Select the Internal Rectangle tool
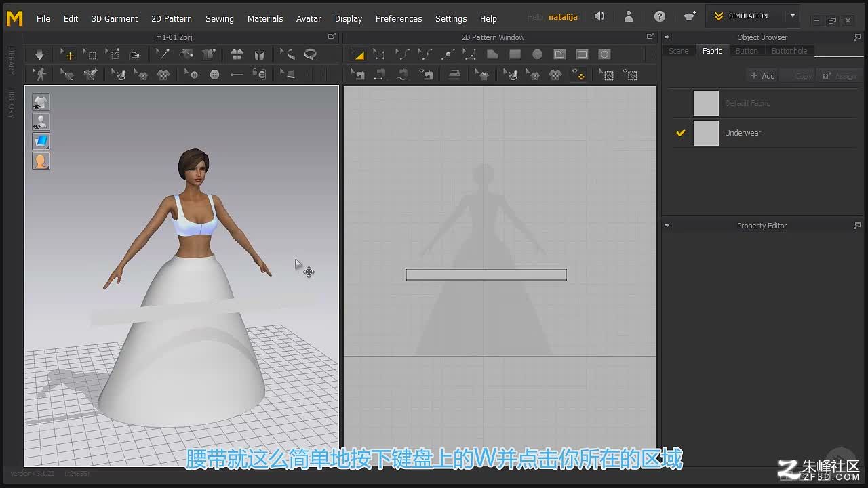868x488 pixels. [x=582, y=54]
